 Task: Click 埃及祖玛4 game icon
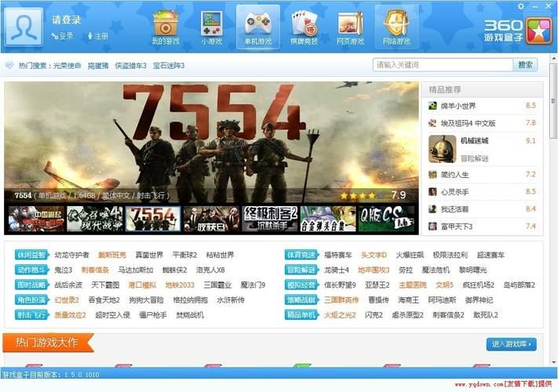[432, 123]
